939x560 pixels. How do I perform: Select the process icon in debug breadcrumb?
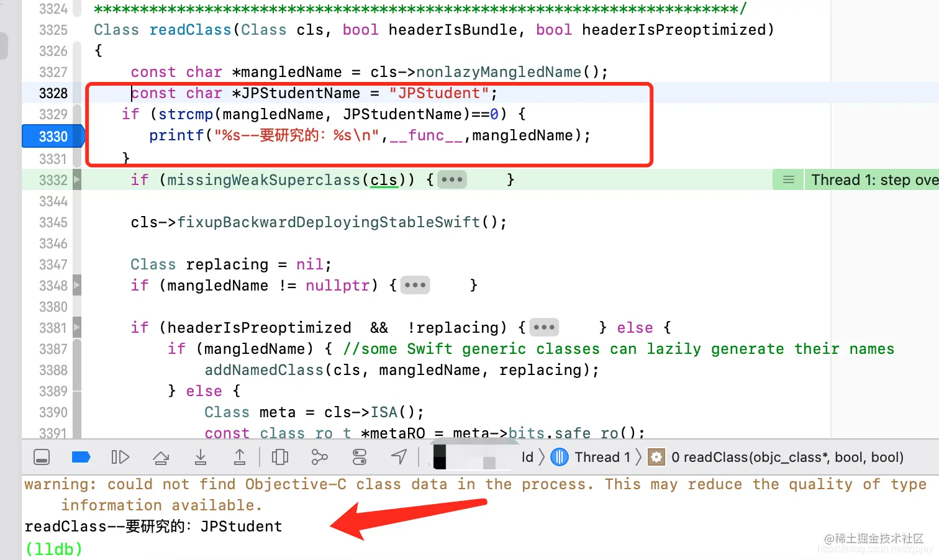pyautogui.click(x=440, y=458)
